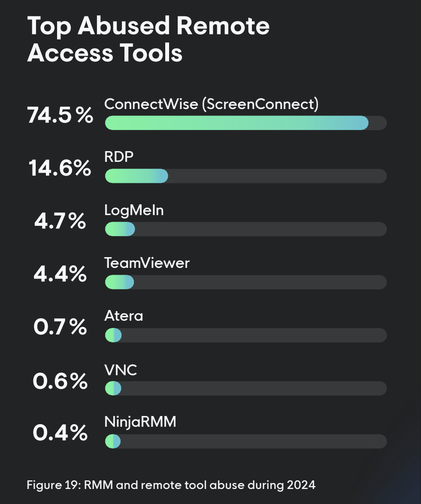Click the Atera label
The width and height of the screenshot is (421, 504).
[124, 316]
